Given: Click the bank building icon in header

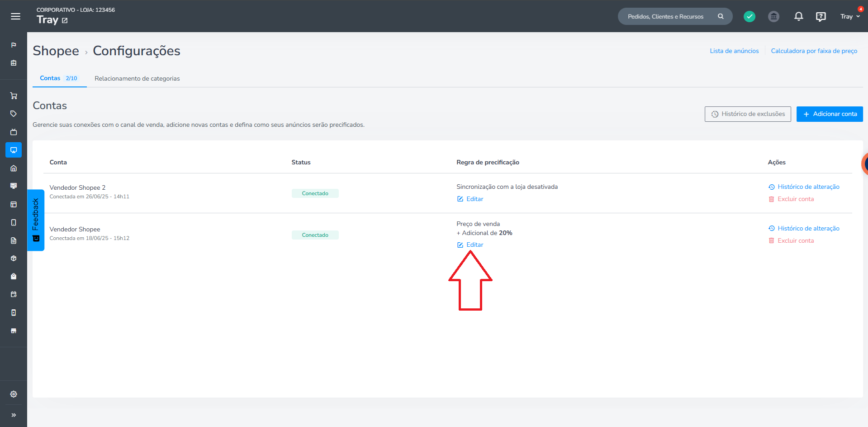Looking at the screenshot, I should pyautogui.click(x=774, y=16).
